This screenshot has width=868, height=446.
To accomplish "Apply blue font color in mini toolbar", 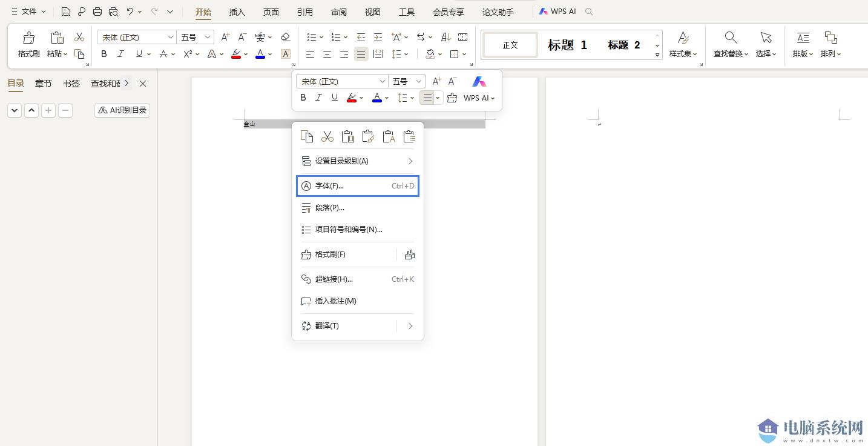I will (x=377, y=98).
